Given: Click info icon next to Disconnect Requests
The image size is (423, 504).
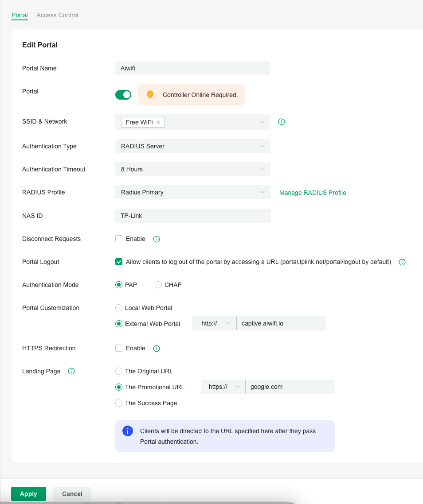Looking at the screenshot, I should click(157, 239).
